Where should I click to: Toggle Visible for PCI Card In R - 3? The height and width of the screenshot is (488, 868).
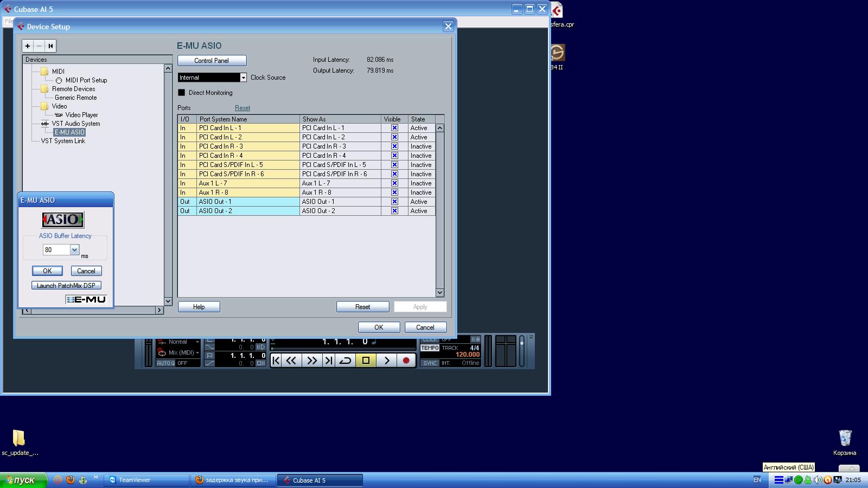point(394,146)
